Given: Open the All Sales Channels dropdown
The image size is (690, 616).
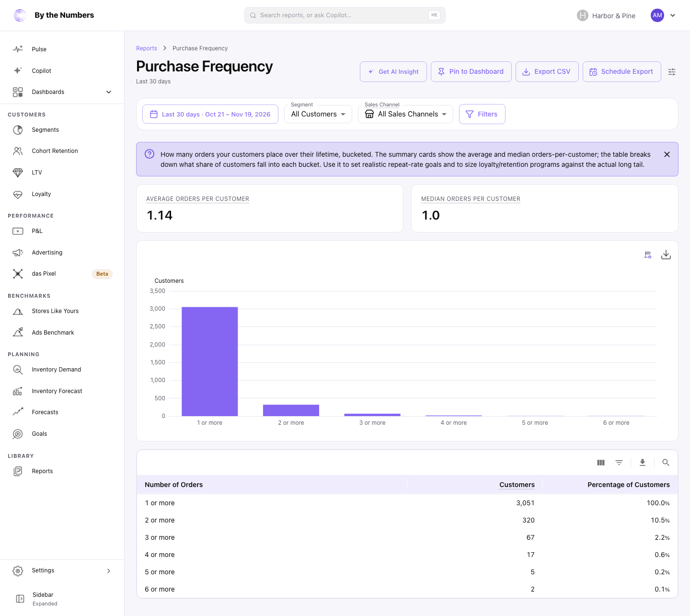Looking at the screenshot, I should [405, 114].
